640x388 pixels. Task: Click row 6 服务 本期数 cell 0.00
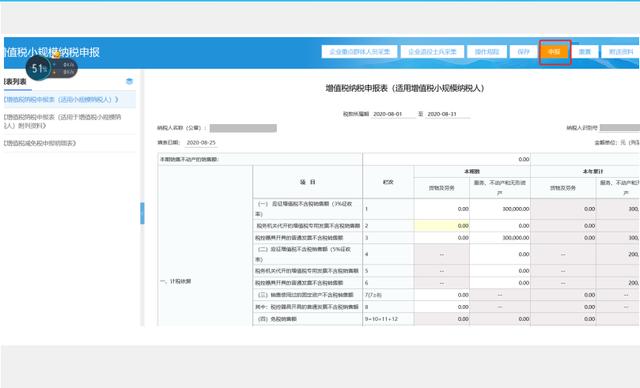pos(500,283)
